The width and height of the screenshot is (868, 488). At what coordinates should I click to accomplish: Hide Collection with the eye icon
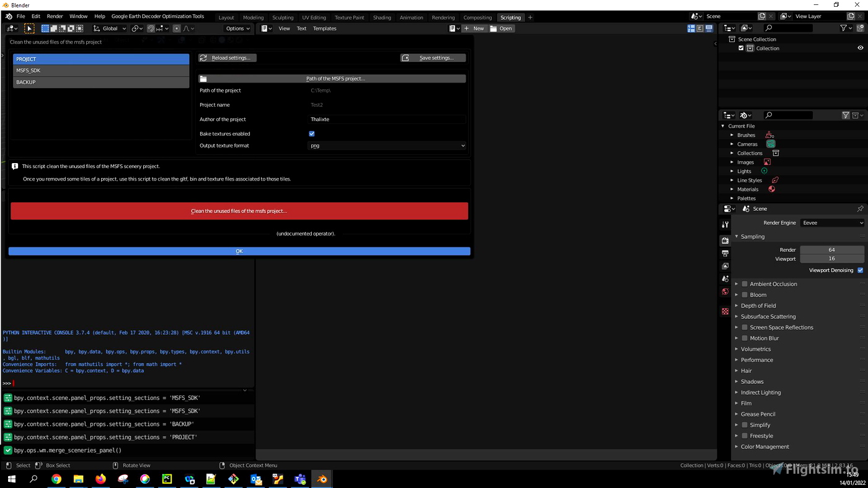(860, 48)
